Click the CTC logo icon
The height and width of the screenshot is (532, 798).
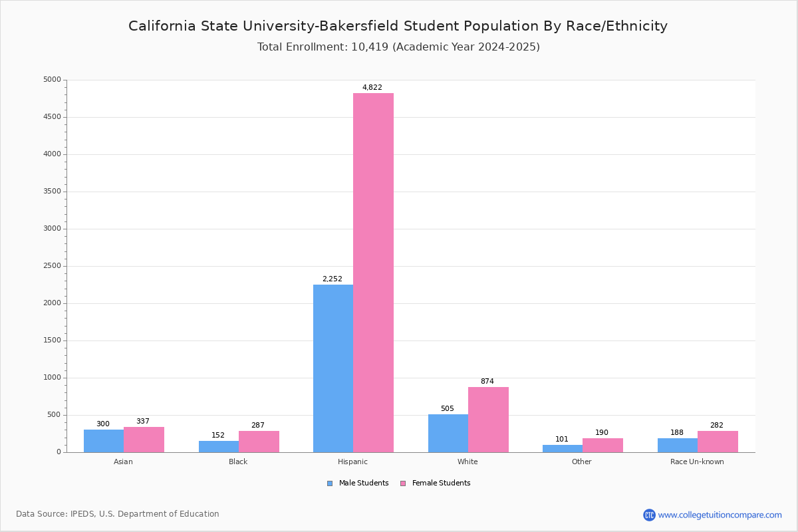click(x=649, y=515)
